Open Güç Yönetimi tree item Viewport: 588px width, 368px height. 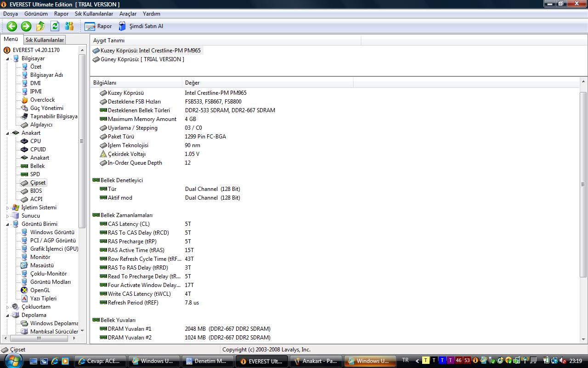tap(47, 108)
